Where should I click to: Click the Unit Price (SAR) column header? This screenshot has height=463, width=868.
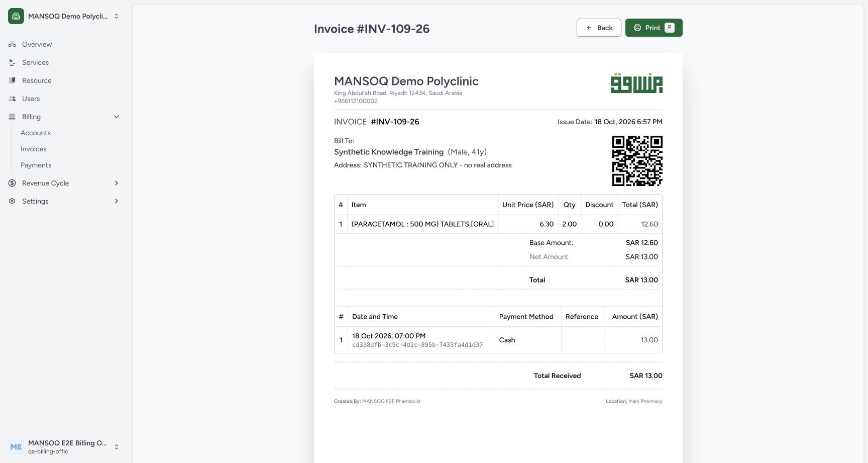528,205
